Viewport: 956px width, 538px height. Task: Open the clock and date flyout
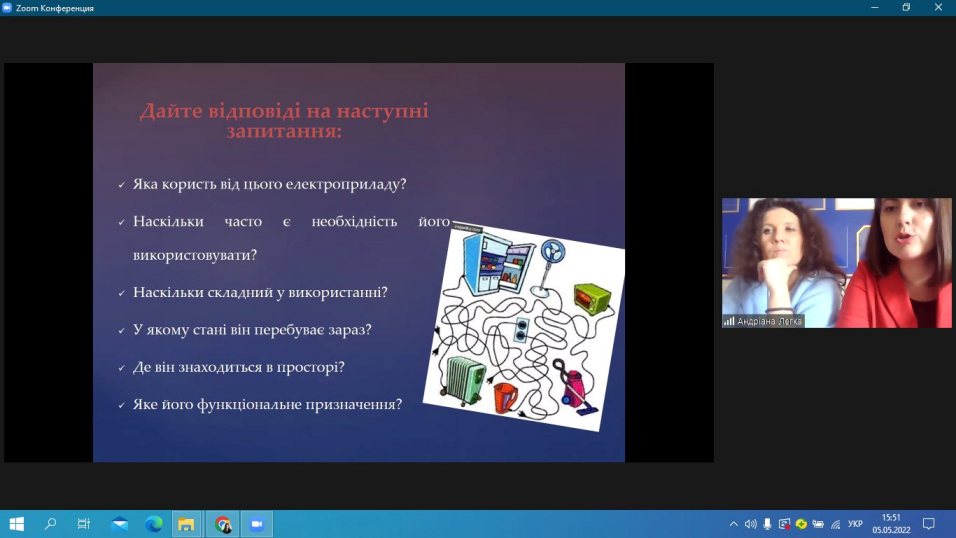pos(890,524)
